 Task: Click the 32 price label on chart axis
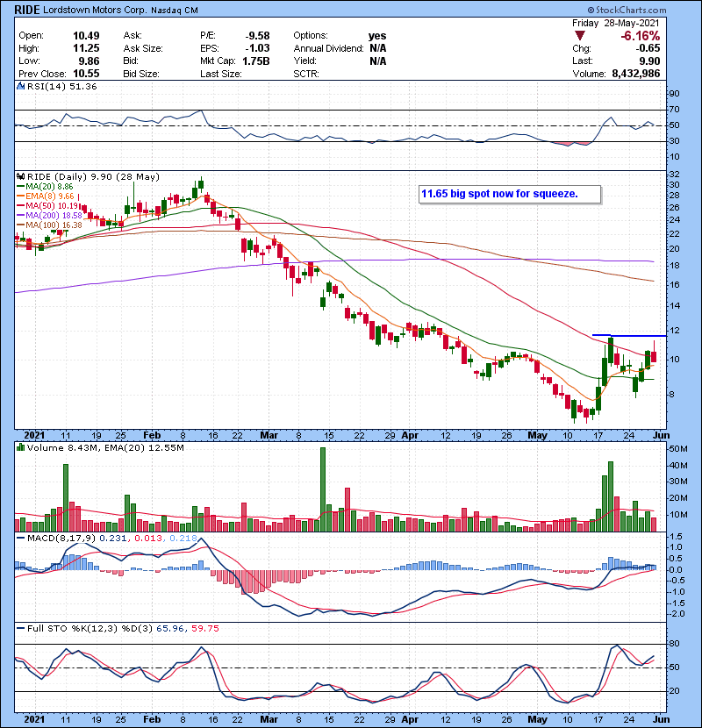tap(674, 175)
